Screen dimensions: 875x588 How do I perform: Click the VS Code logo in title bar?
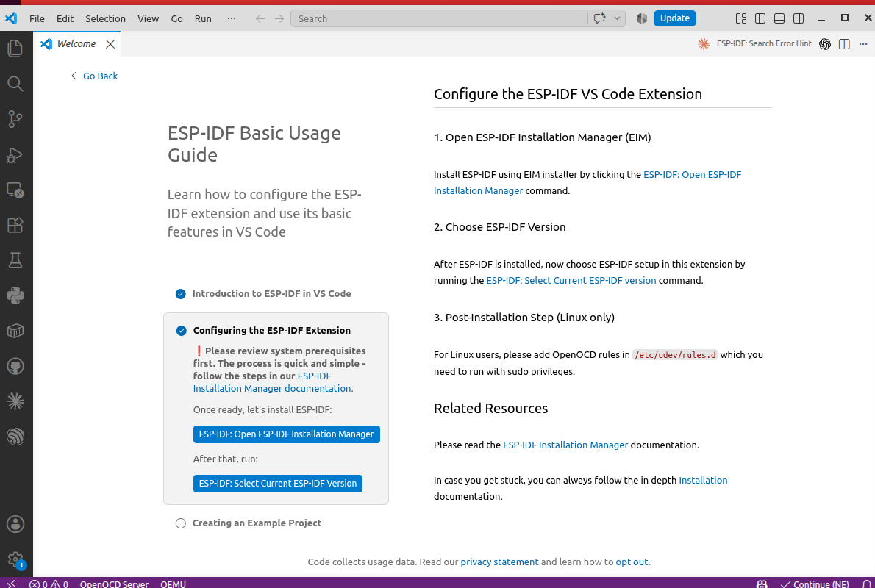tap(11, 18)
